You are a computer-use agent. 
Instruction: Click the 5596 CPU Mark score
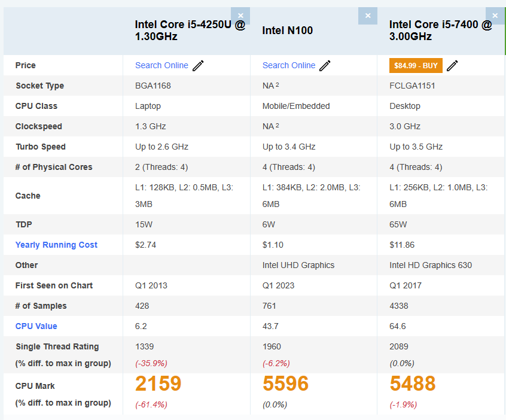(x=285, y=384)
